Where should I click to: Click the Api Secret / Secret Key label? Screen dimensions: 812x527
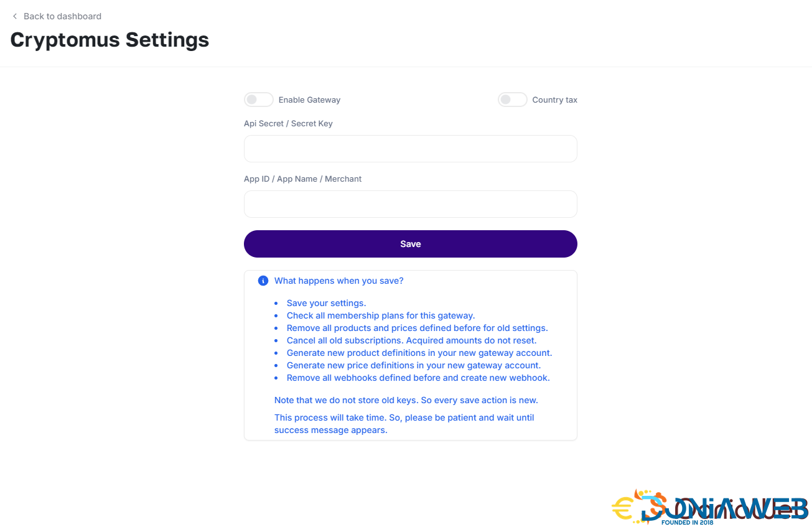click(x=288, y=124)
